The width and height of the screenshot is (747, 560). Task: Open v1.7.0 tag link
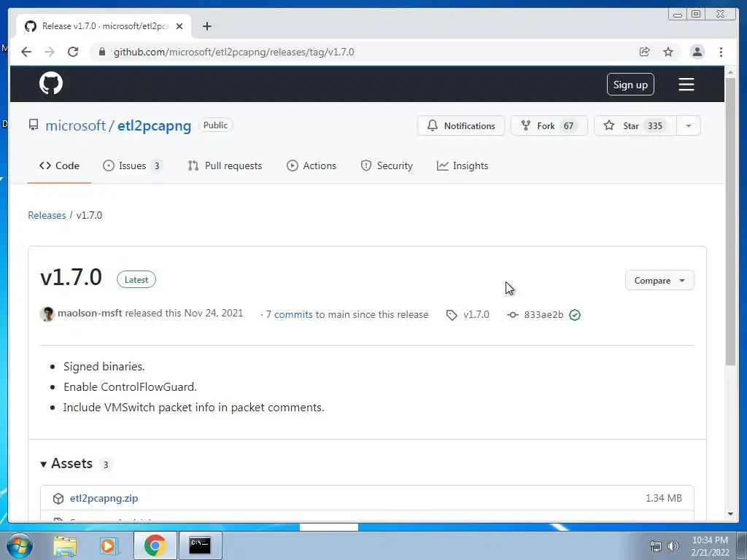(476, 315)
